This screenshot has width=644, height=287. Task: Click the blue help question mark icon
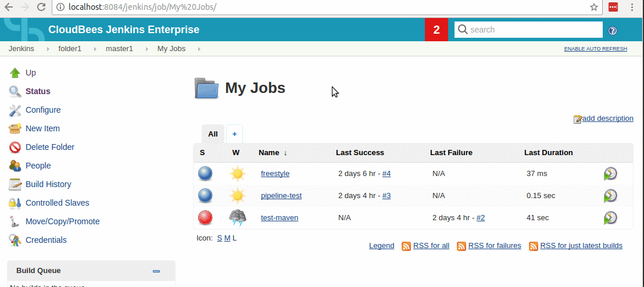[x=613, y=30]
